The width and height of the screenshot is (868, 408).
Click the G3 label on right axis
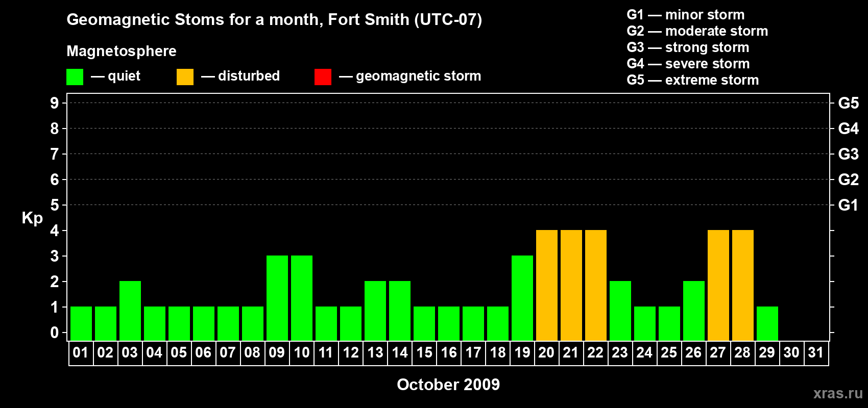[x=849, y=154]
